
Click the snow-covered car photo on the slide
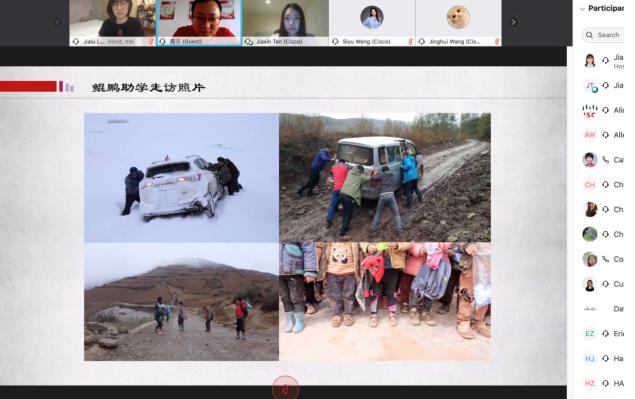coord(181,177)
